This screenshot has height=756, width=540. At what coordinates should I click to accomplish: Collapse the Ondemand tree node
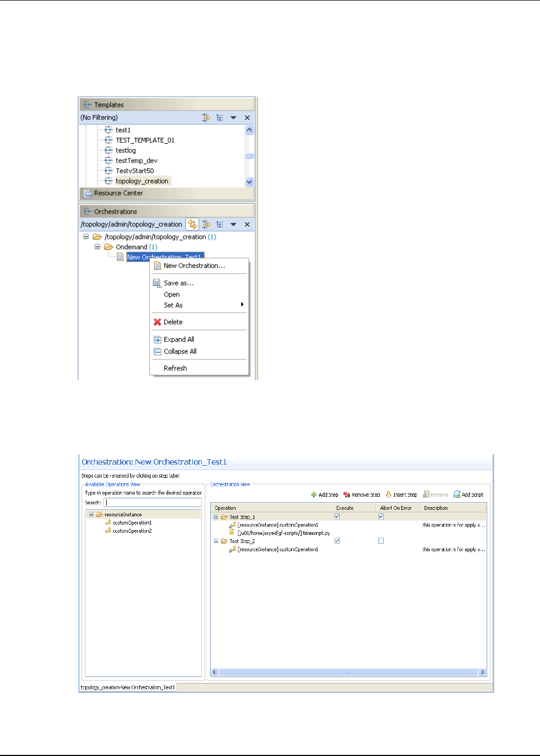click(x=97, y=247)
